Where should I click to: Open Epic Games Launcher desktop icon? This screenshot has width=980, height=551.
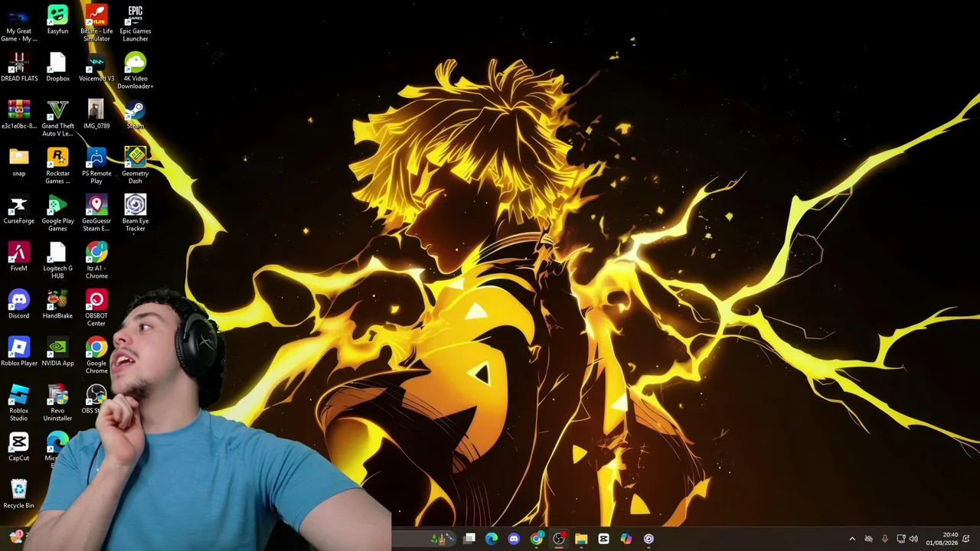click(136, 23)
